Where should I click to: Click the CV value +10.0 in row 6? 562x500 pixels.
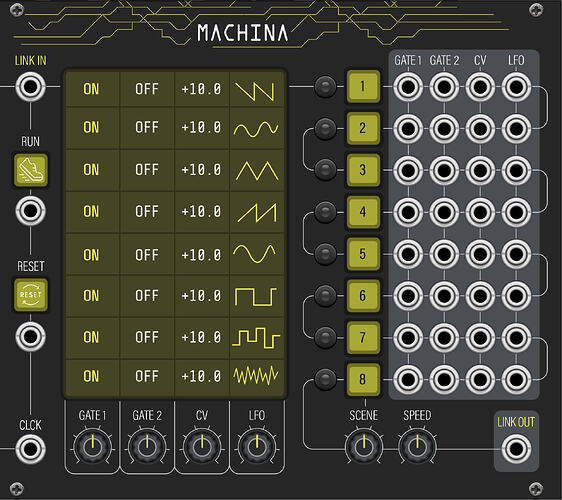coord(201,296)
